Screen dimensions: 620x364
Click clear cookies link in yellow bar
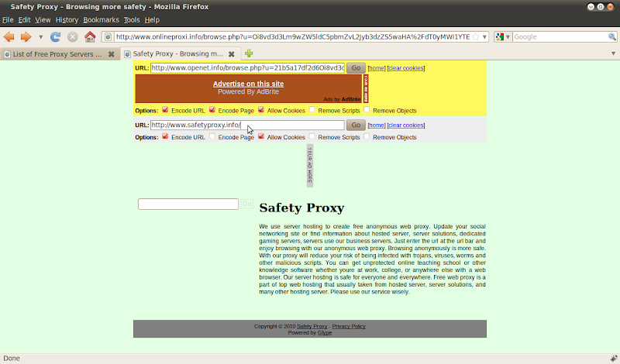(x=405, y=68)
